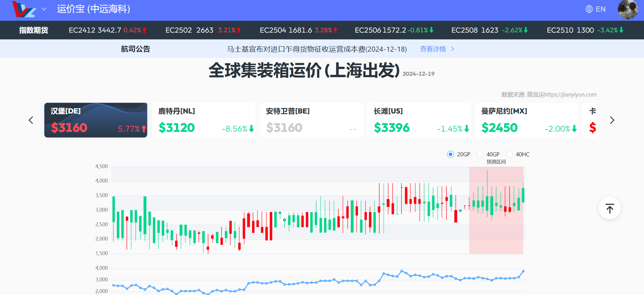Open the EC2502 futures quote
Screen dimensions: 644x295
coord(203,30)
